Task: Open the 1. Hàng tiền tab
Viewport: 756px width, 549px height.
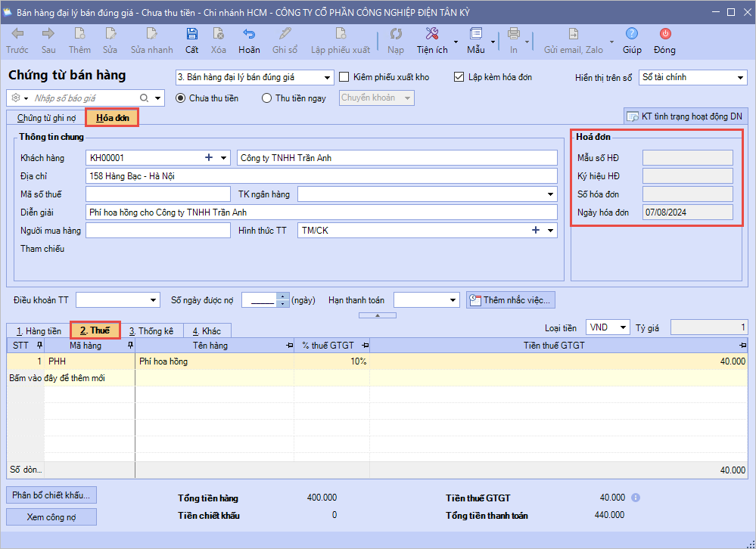Action: (39, 331)
